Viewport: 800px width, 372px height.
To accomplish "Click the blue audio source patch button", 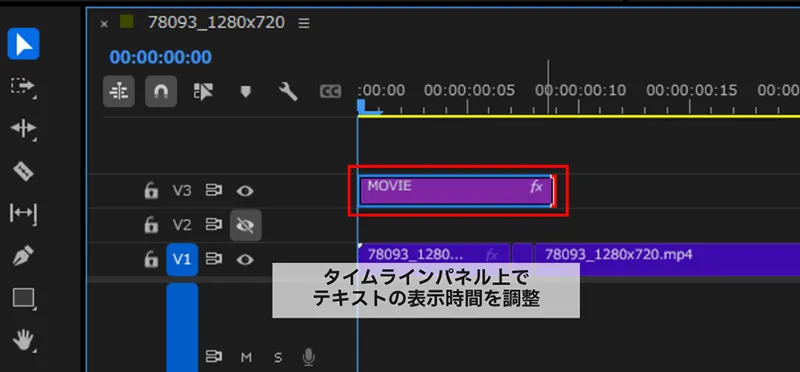I will 182,327.
